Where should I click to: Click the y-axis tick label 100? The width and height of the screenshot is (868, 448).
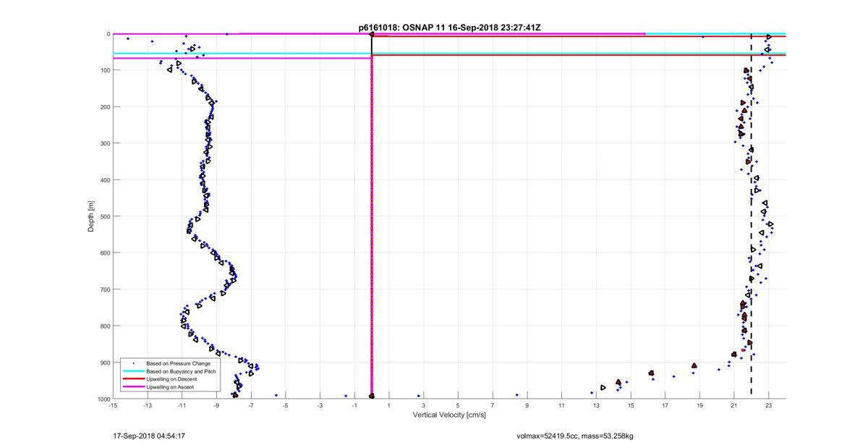(x=104, y=70)
